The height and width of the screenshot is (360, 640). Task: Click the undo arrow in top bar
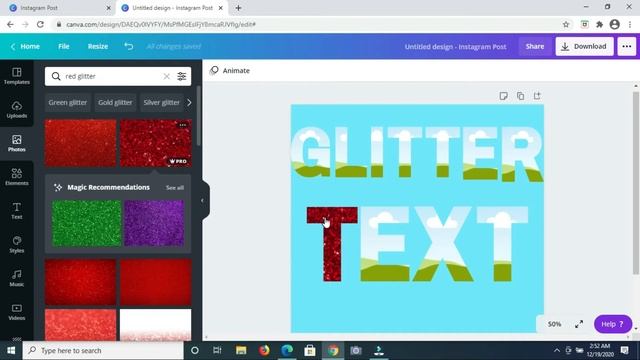(129, 47)
